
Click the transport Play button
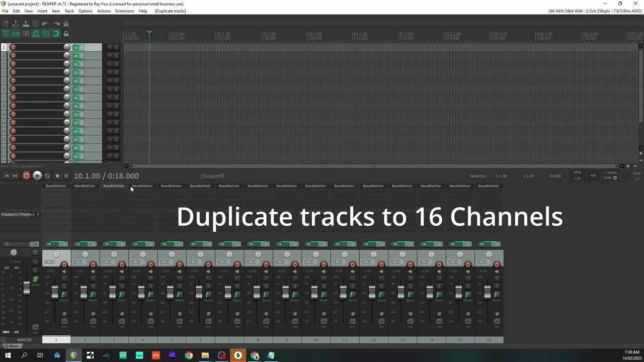37,176
